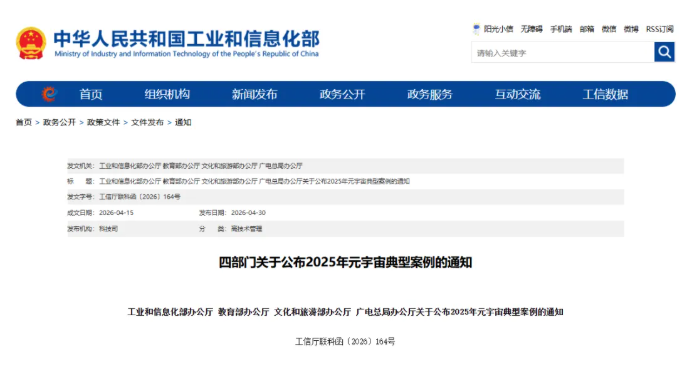Focus the keyword search input field
Viewport: 682px width, 371px height.
[562, 53]
